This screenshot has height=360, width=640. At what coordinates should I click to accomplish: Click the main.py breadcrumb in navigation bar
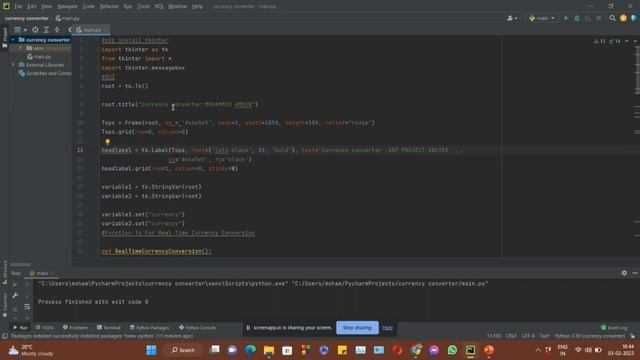(68, 18)
